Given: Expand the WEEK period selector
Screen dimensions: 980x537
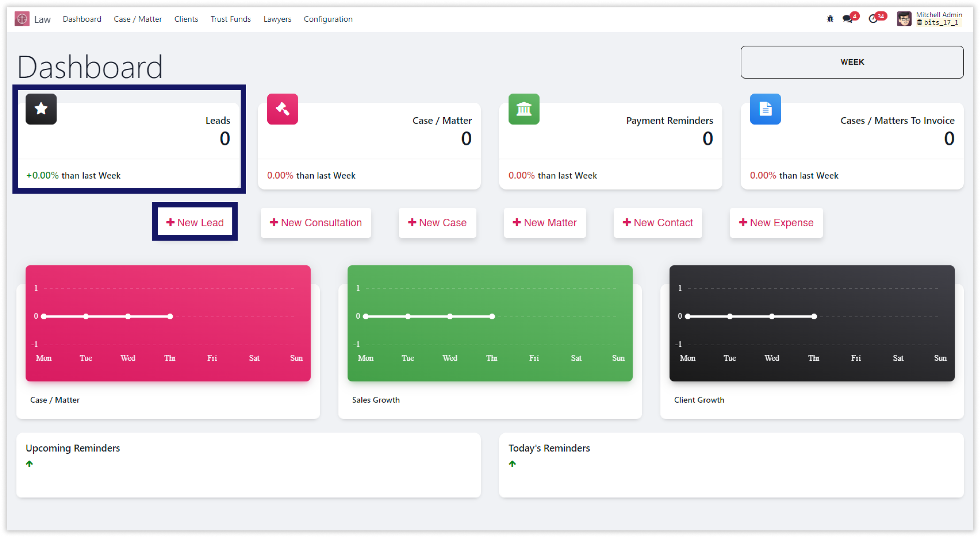Looking at the screenshot, I should click(x=852, y=62).
